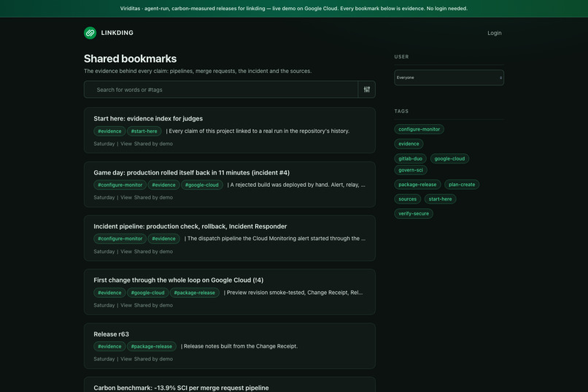
Task: Click #evidence tag on Release r63 bookmark
Action: point(109,347)
